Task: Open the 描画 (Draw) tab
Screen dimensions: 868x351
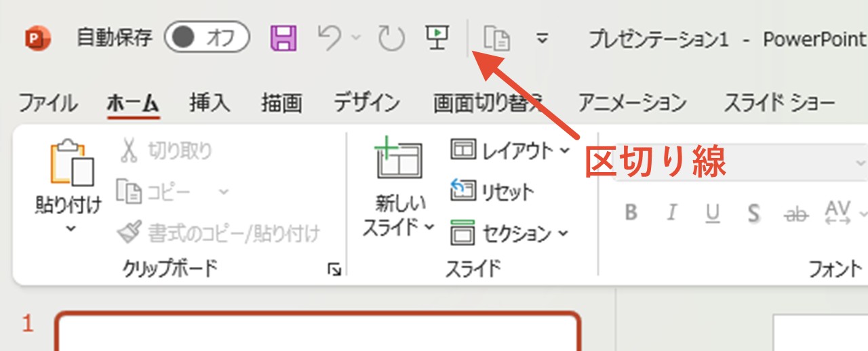Action: click(x=281, y=104)
